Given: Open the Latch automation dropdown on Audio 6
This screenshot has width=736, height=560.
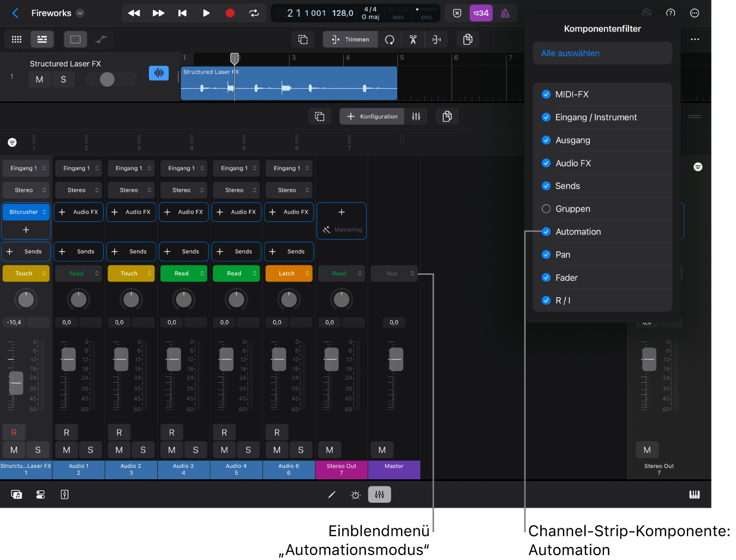Looking at the screenshot, I should [289, 274].
